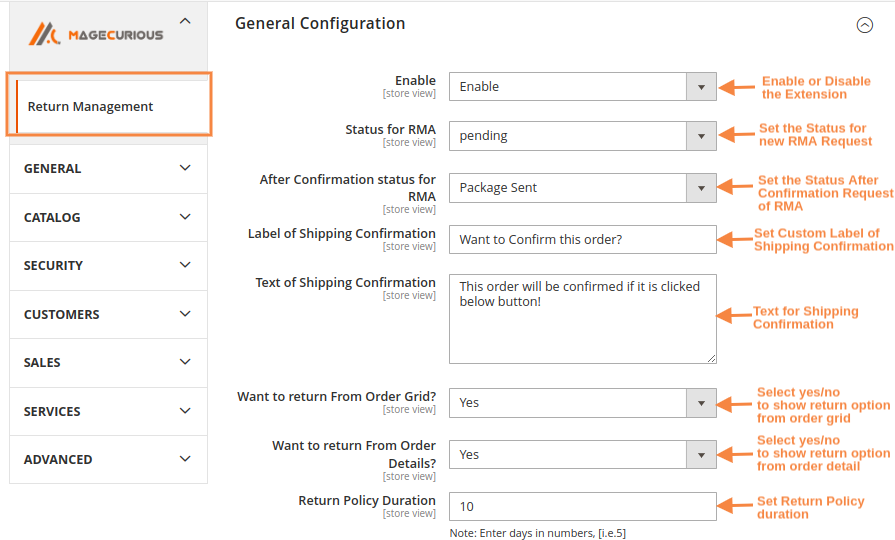895x540 pixels.
Task: Open Status for RMA dropdown
Action: tap(582, 136)
